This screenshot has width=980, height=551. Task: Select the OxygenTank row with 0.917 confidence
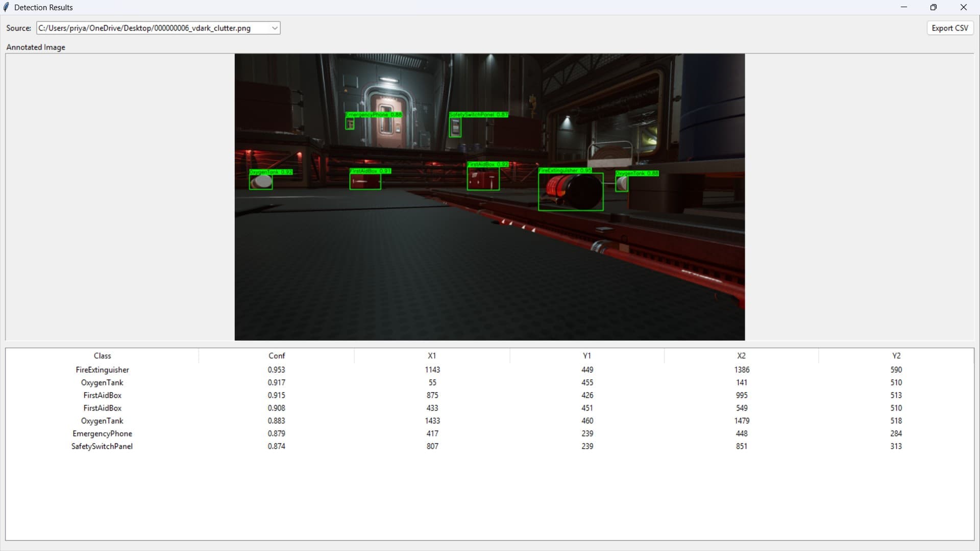tap(102, 383)
